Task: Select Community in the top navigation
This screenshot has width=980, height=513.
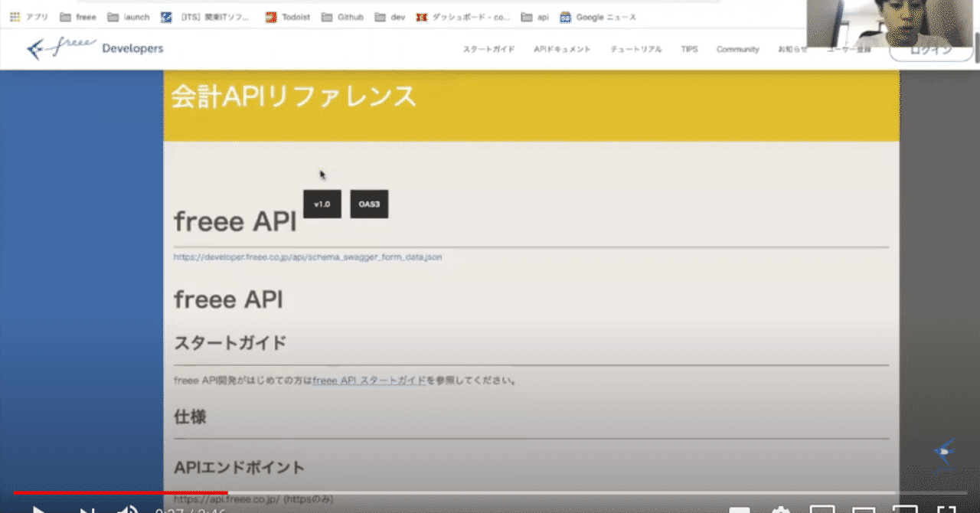Action: [x=737, y=49]
